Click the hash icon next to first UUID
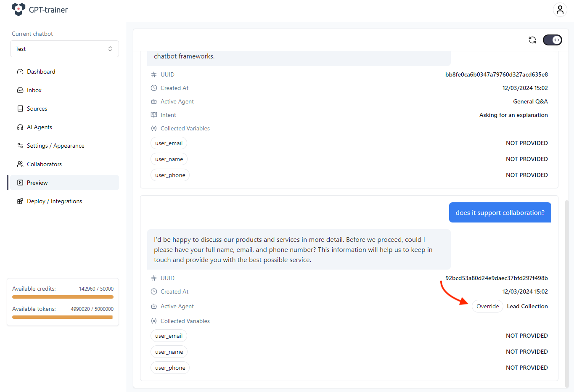The image size is (574, 392). 154,74
